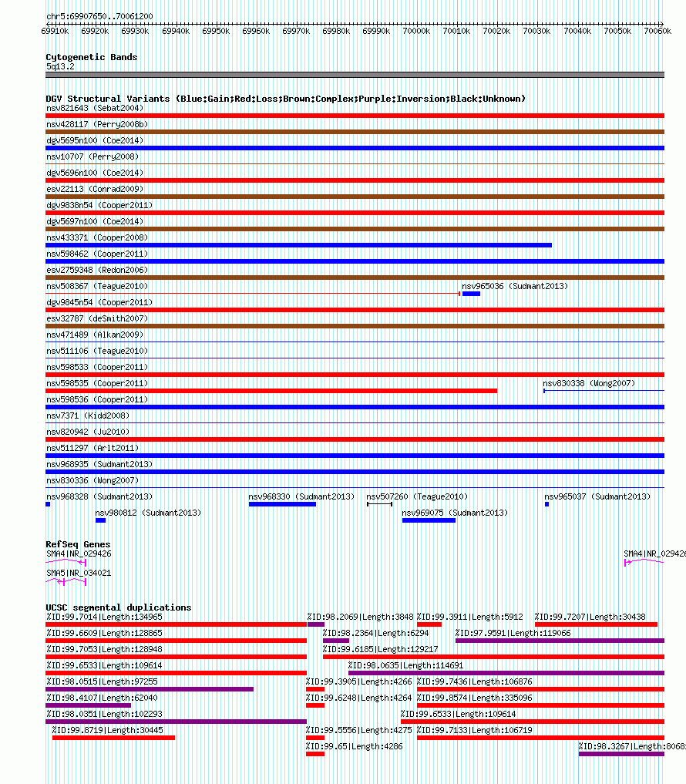This screenshot has width=686, height=784.
Task: Click the nsv598536 (Cooper2011) label
Action: 97,399
